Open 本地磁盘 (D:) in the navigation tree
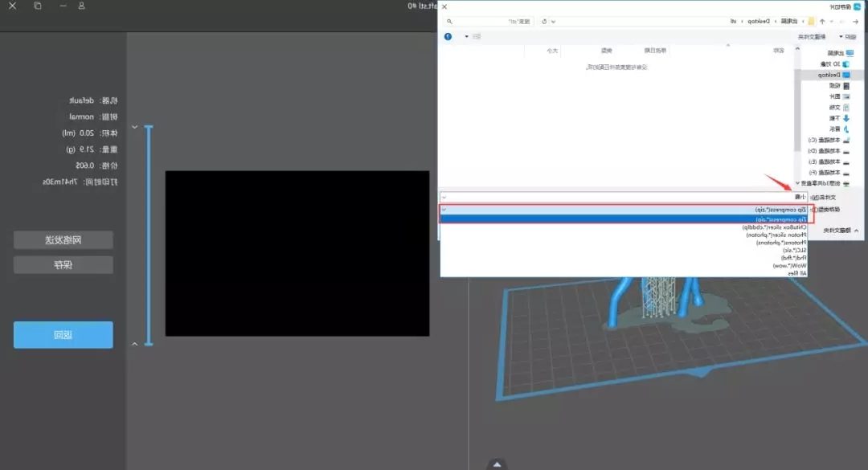Viewport: 868px width, 470px height. (829, 150)
